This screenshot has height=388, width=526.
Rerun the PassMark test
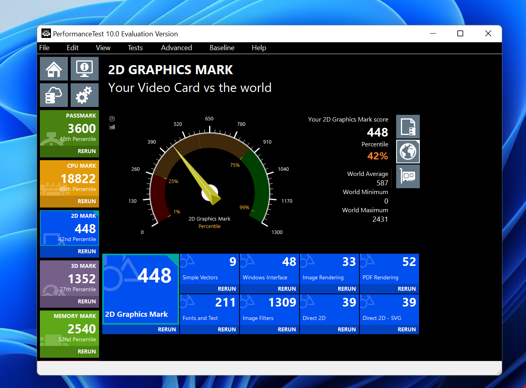87,151
